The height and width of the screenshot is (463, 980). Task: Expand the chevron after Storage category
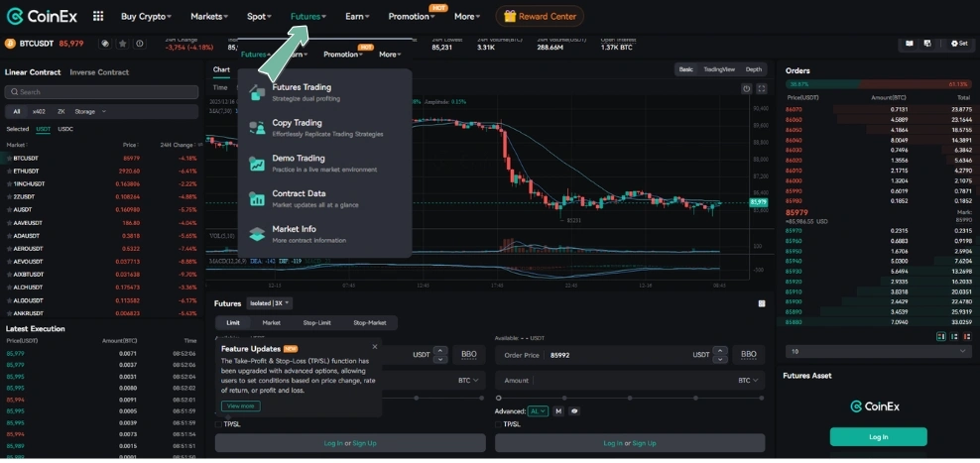coord(104,111)
